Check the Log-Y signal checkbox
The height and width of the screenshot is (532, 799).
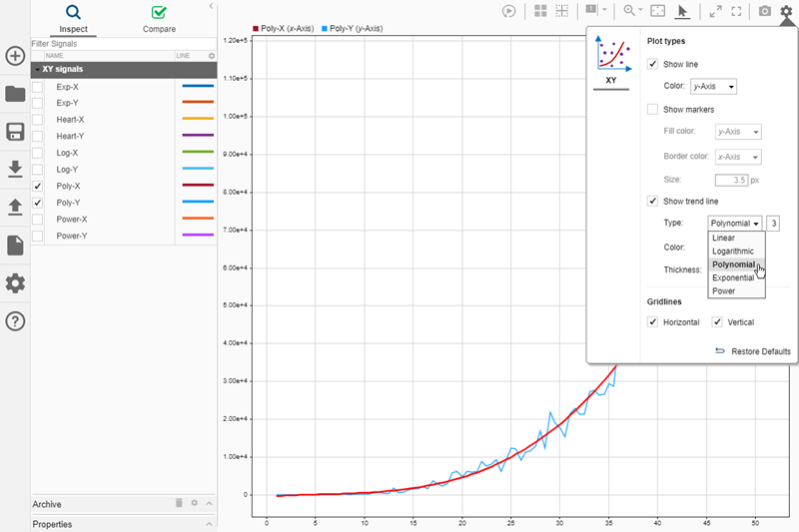37,169
